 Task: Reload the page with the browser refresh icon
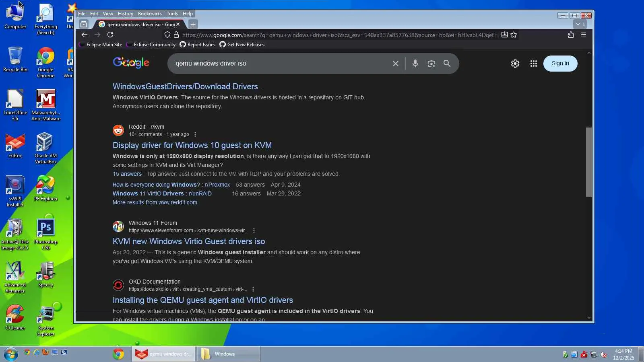point(110,35)
